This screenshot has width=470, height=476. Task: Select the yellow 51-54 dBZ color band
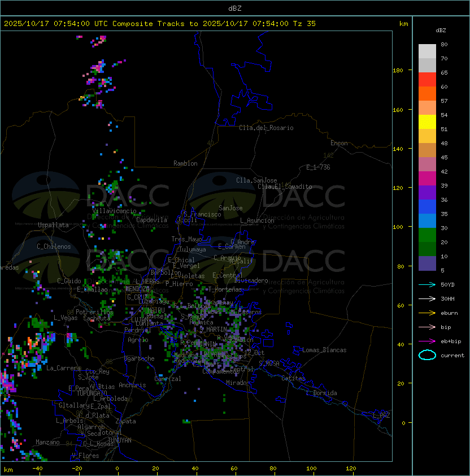[427, 122]
